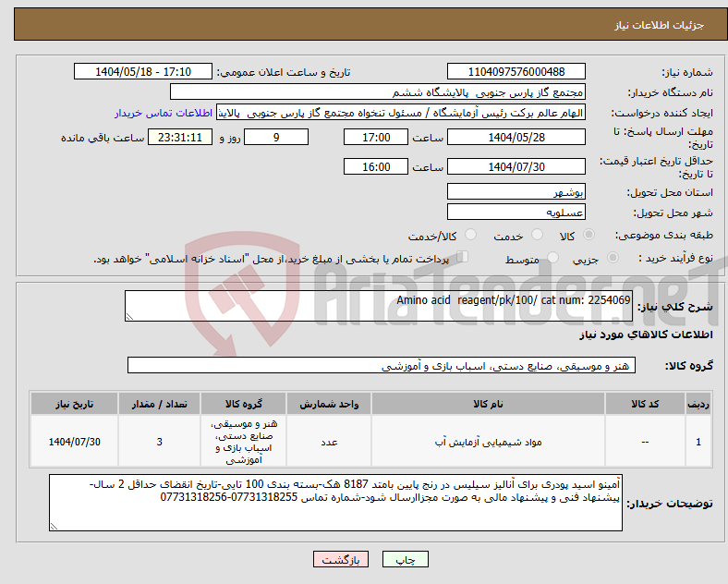Click the row number cell 1
Viewport: 728px width, 584px height.
[698, 442]
